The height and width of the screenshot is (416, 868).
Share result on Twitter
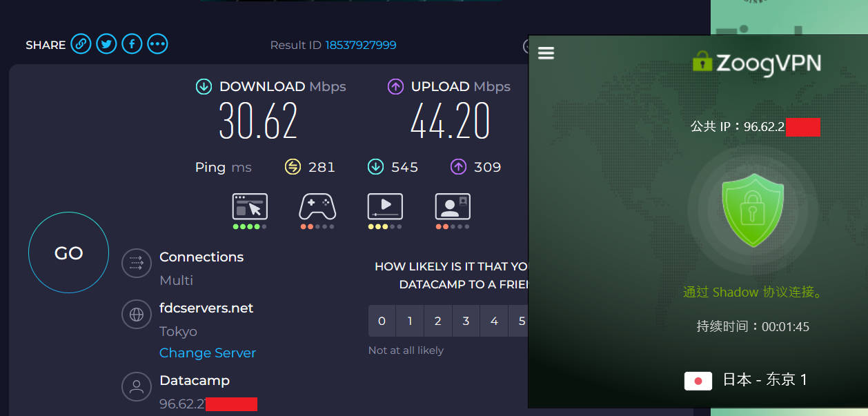click(x=106, y=44)
